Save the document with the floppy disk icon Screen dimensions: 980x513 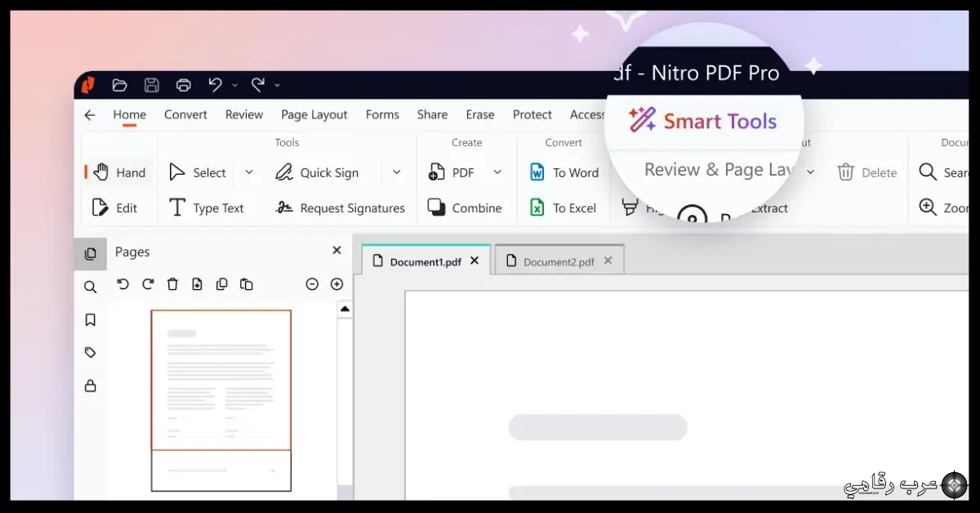151,85
